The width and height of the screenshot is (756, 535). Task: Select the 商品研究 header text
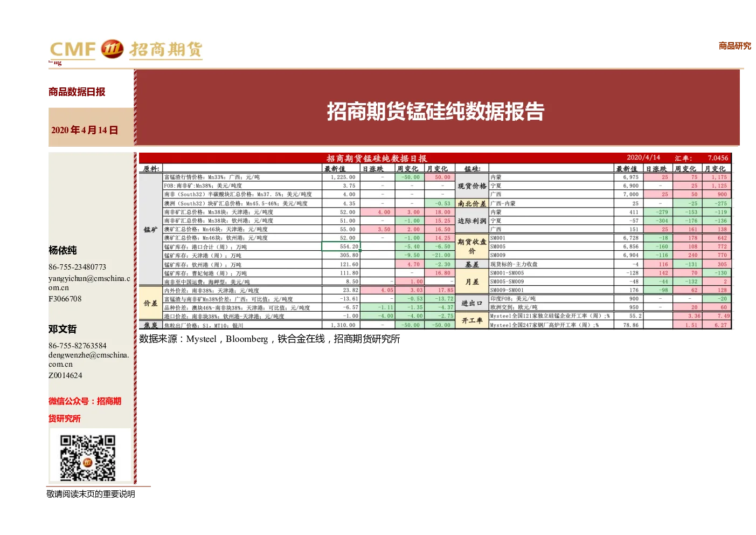[734, 46]
